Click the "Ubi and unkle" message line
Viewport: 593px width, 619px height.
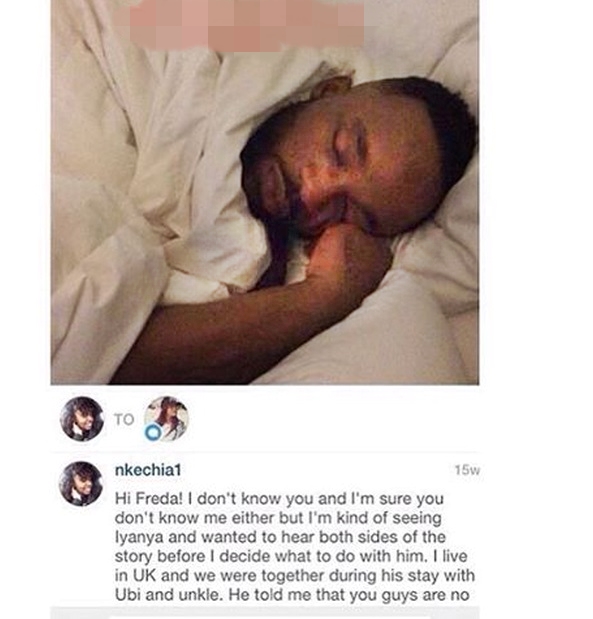click(292, 595)
